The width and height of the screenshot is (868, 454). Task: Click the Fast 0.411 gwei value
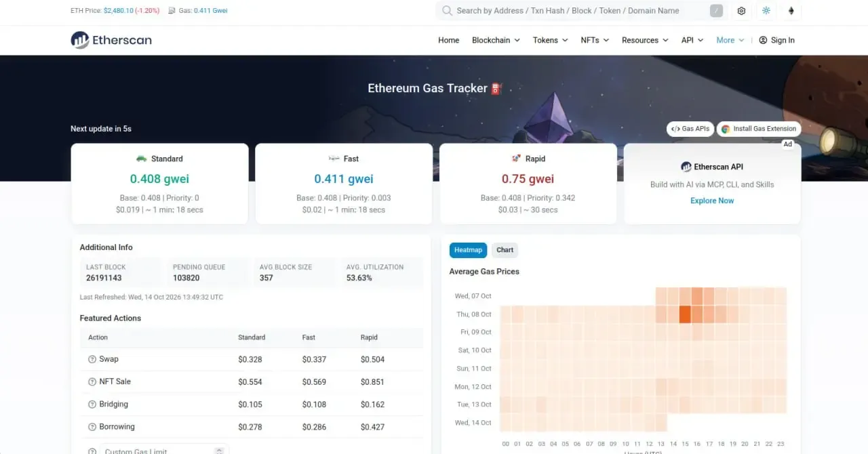point(344,179)
